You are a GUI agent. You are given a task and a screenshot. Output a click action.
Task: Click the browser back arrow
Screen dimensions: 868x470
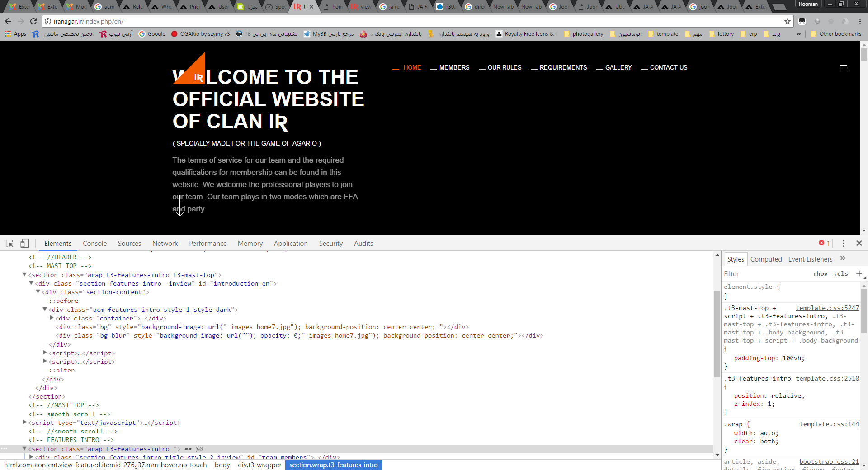coord(8,21)
